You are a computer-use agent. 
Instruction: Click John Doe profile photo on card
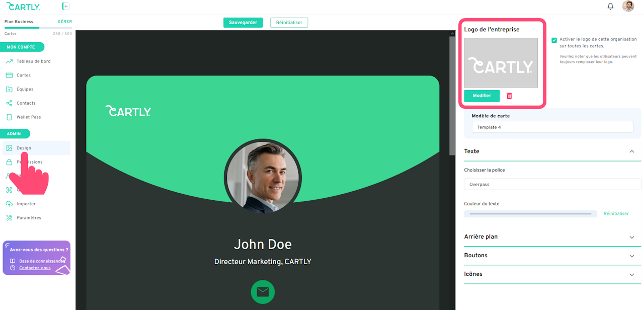pyautogui.click(x=263, y=177)
